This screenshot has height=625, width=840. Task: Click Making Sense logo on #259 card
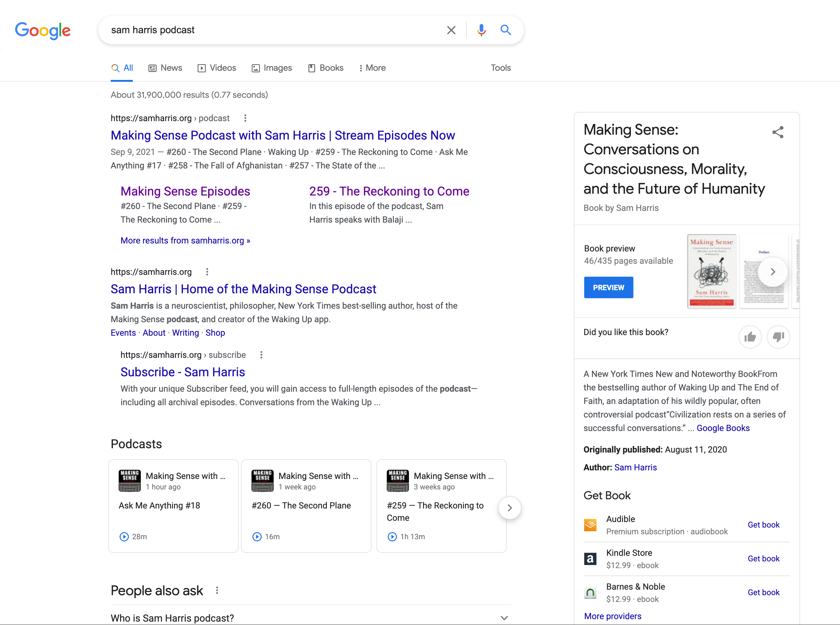point(398,481)
